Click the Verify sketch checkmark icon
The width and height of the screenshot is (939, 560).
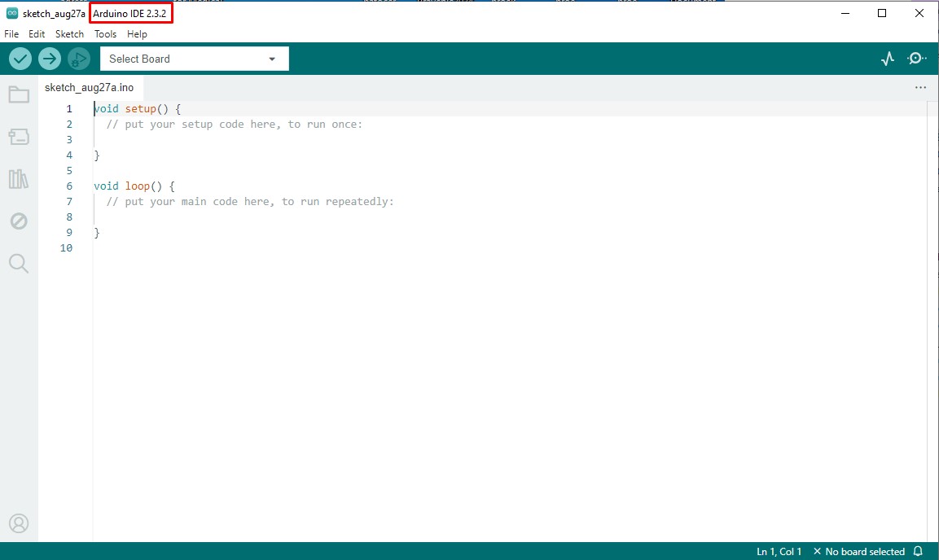(20, 58)
